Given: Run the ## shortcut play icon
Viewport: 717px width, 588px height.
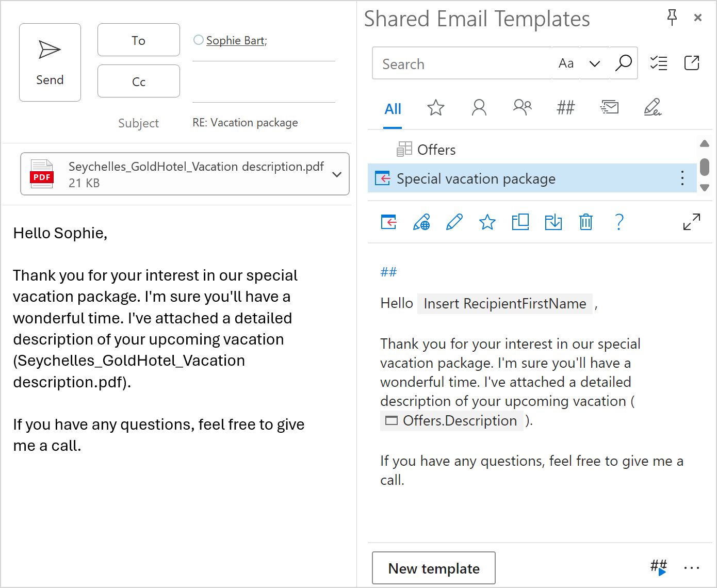Looking at the screenshot, I should pos(659,568).
